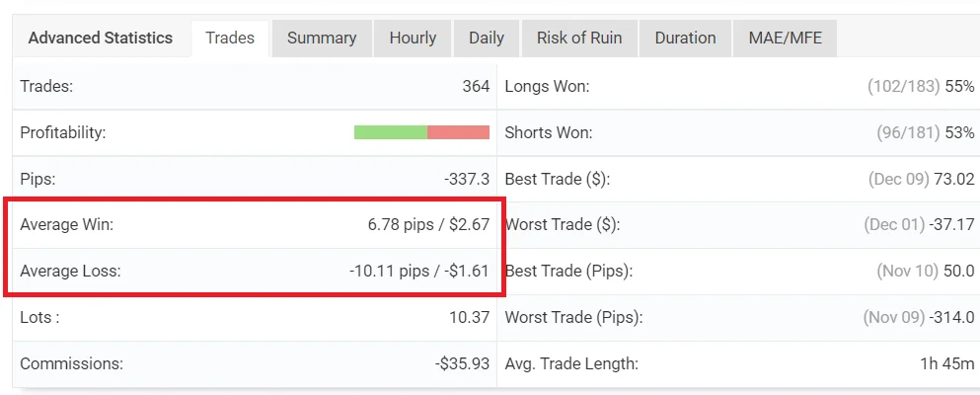Open the Hourly tab
The width and height of the screenshot is (980, 395).
[413, 39]
